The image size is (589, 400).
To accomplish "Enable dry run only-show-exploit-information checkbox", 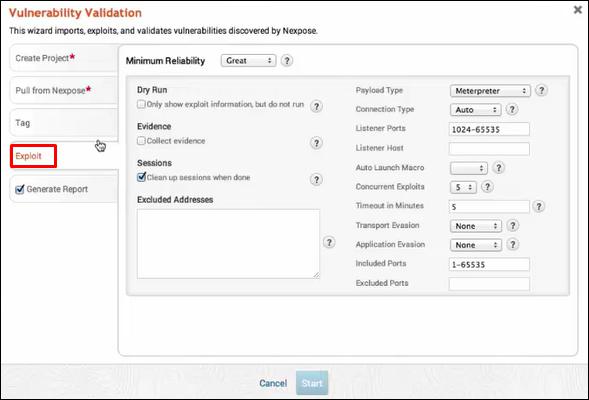I will tap(141, 104).
